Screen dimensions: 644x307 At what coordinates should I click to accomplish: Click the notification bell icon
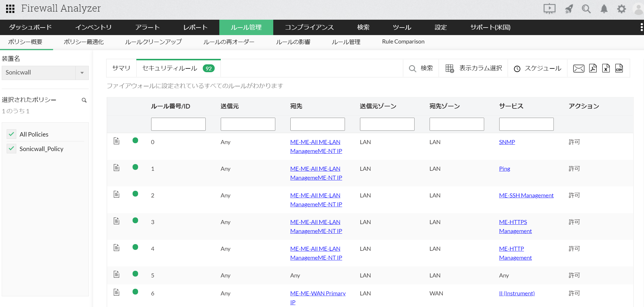point(604,9)
